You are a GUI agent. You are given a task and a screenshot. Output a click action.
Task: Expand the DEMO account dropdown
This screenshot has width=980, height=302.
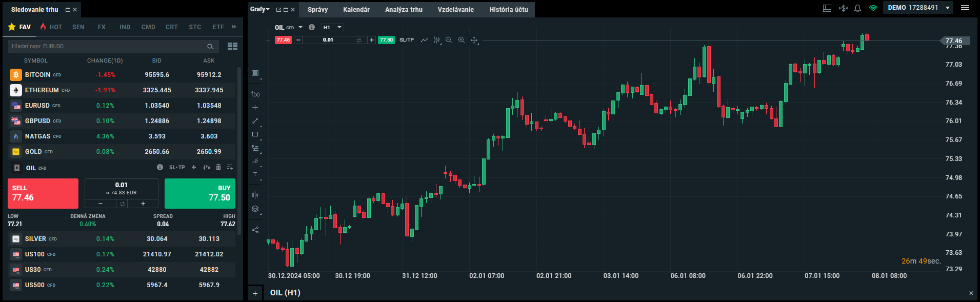click(948, 8)
